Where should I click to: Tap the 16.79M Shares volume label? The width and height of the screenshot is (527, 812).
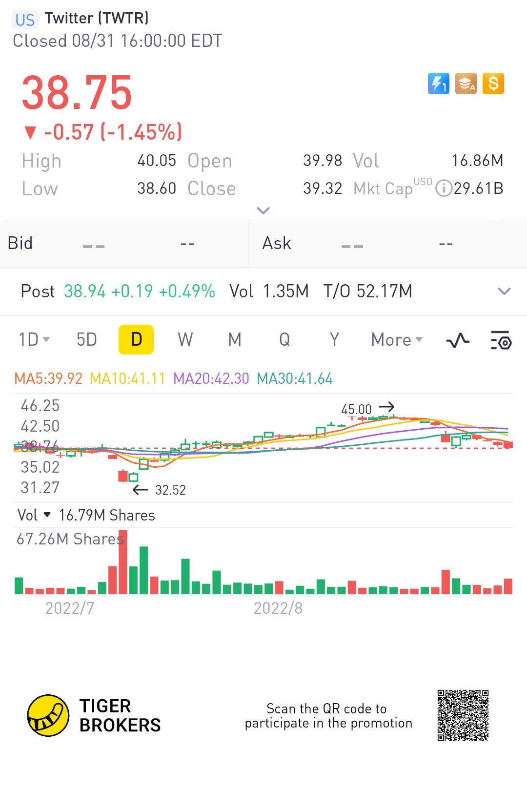click(107, 515)
